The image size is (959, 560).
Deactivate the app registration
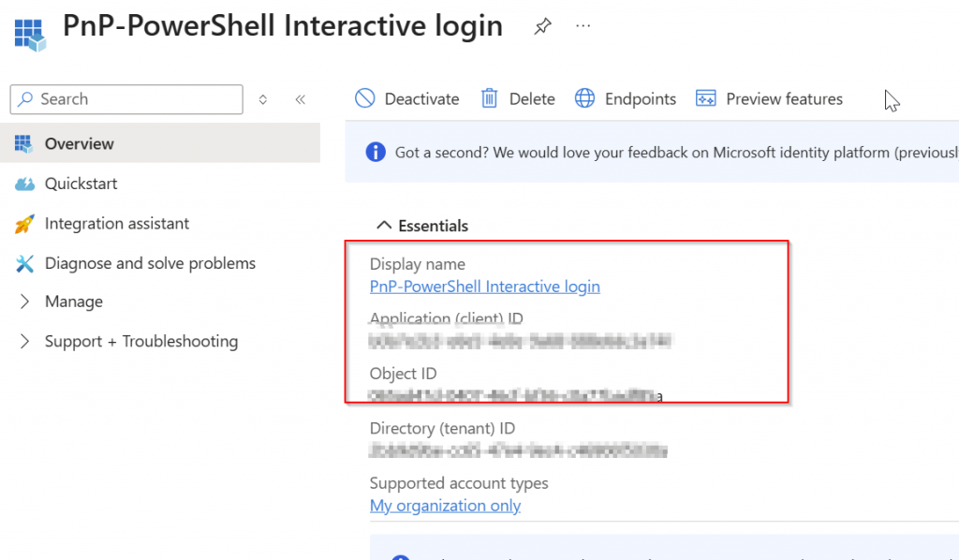pyautogui.click(x=407, y=99)
